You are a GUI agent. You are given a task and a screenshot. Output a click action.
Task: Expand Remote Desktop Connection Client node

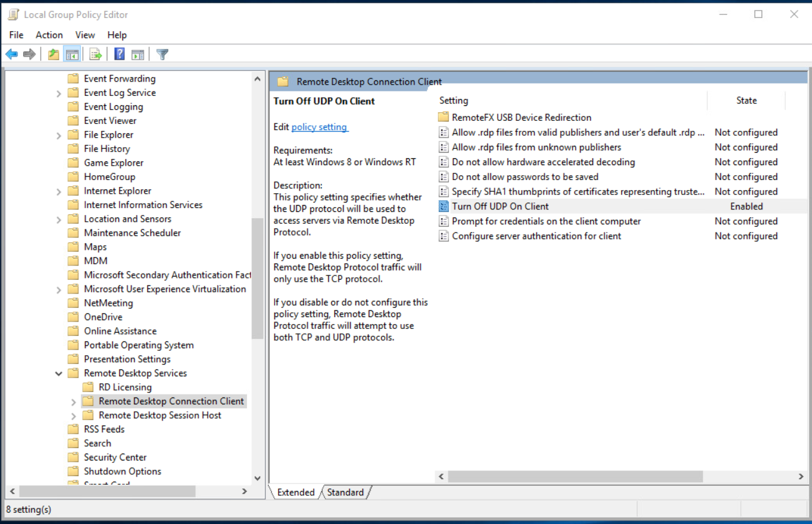[x=74, y=402]
